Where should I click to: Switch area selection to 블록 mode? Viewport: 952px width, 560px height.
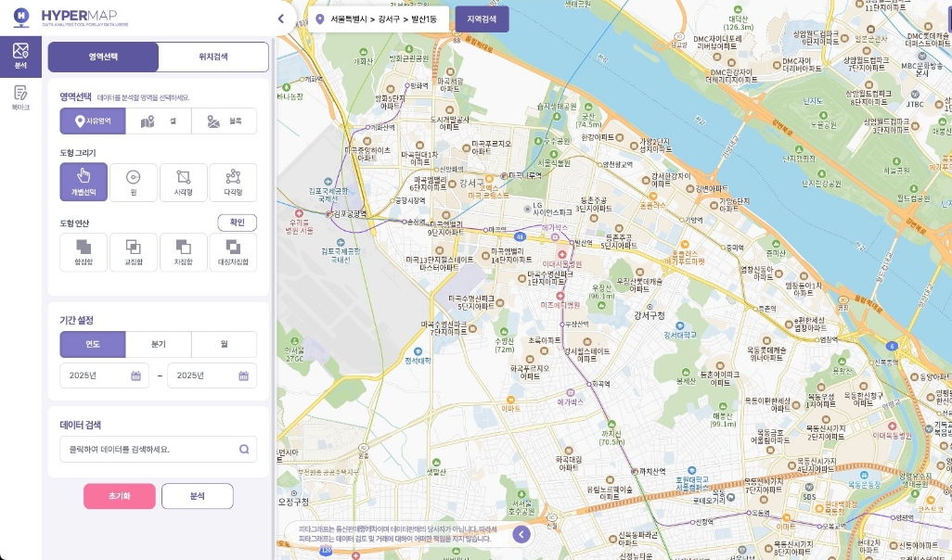click(224, 121)
